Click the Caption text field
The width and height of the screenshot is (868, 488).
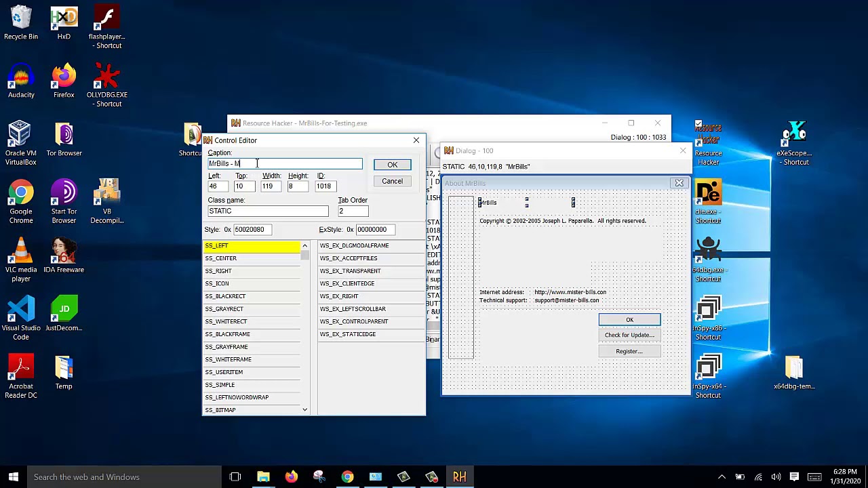coord(285,163)
